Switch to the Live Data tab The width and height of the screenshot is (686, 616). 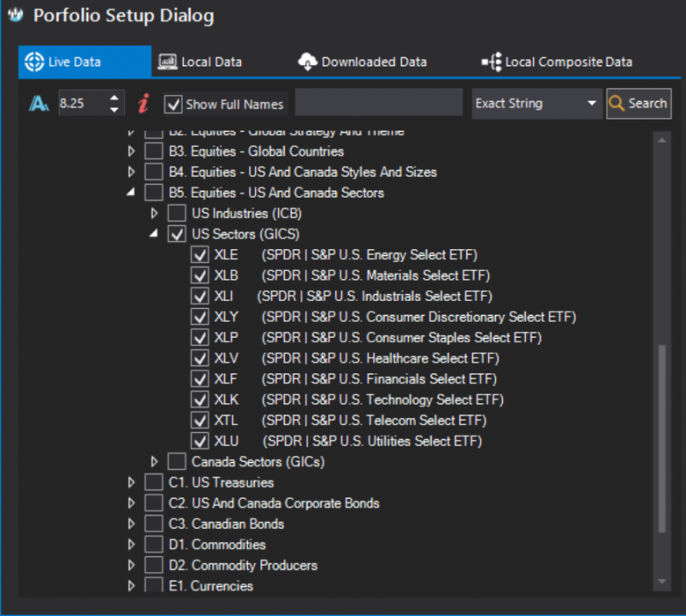click(x=85, y=62)
